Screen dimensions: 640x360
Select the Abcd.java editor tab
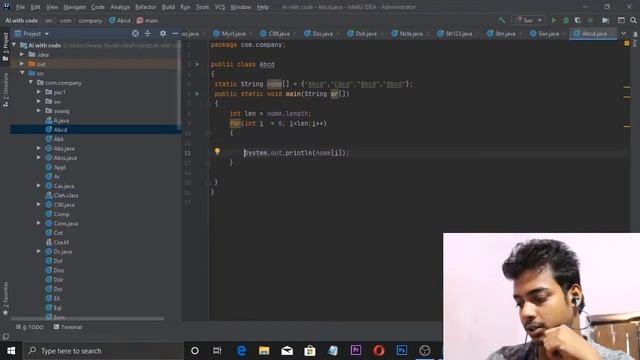coord(593,34)
